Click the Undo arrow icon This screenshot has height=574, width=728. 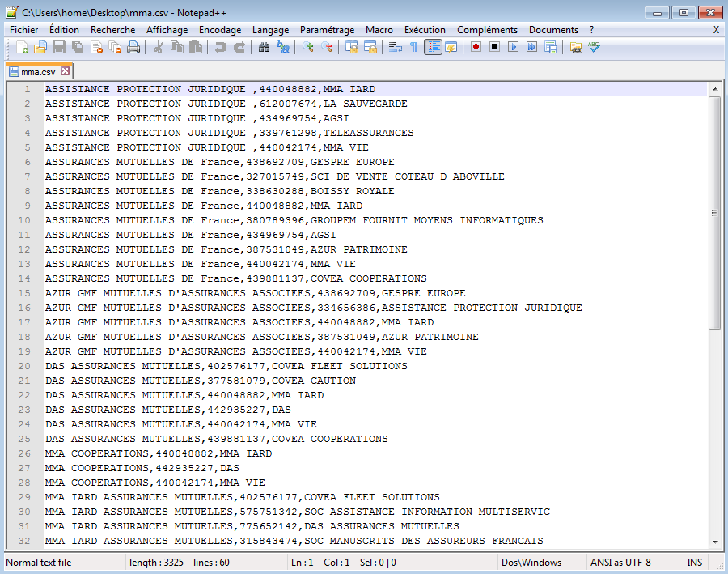pos(221,48)
